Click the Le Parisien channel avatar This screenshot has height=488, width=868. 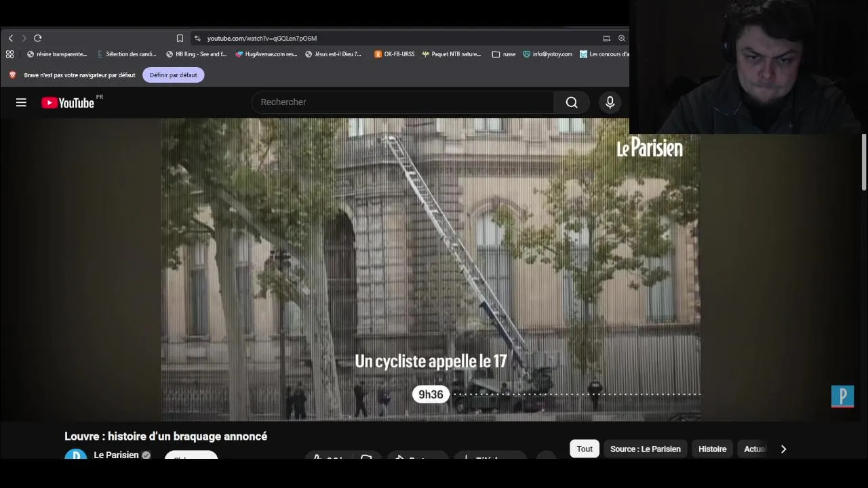(75, 455)
